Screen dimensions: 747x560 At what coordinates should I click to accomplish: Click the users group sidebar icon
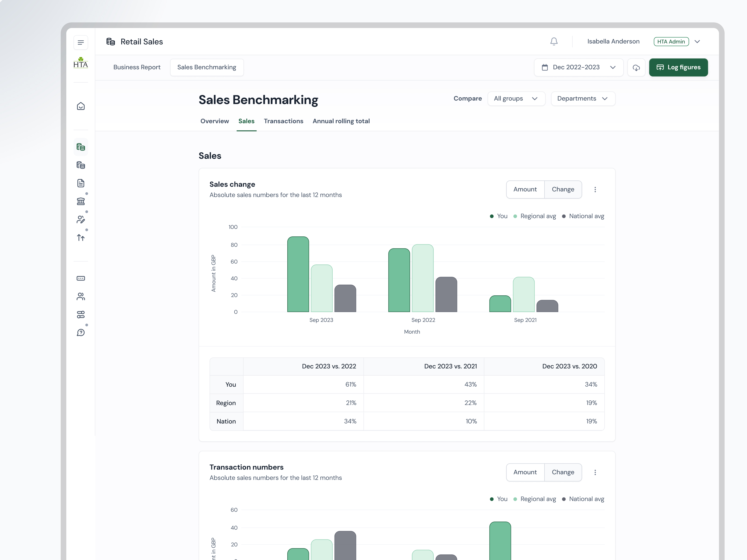(81, 297)
